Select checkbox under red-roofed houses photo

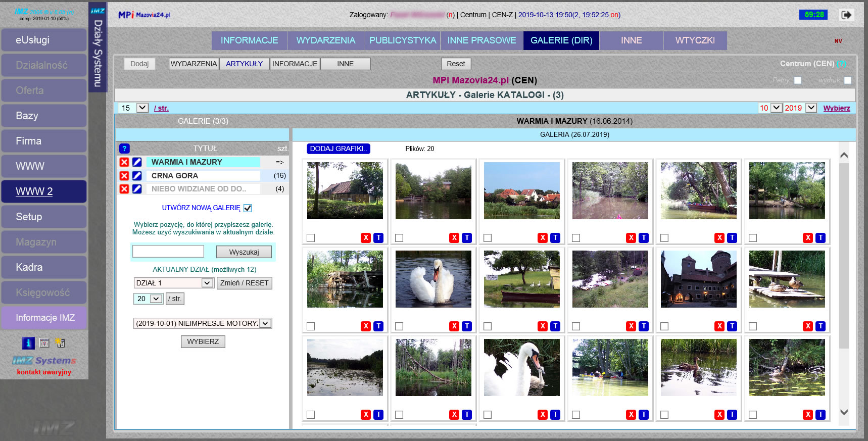point(488,238)
